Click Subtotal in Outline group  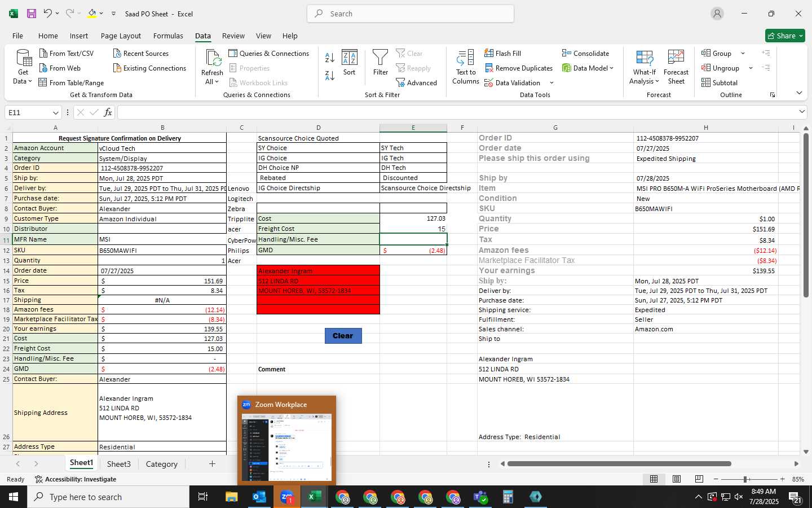720,83
